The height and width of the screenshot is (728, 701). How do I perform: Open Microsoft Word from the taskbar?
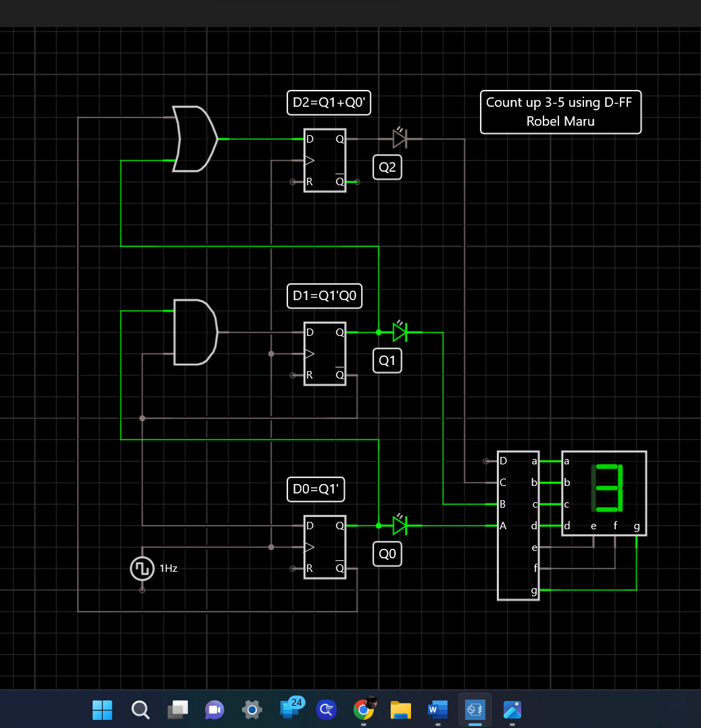437,710
